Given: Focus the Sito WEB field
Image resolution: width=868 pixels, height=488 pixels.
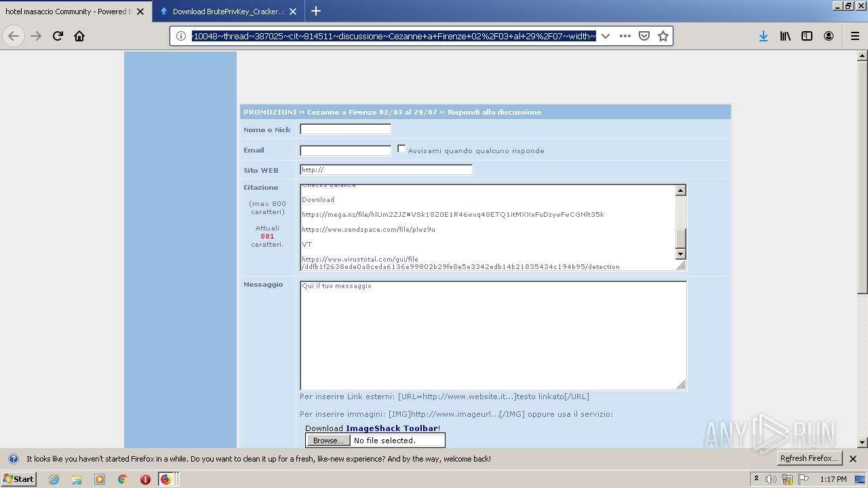Looking at the screenshot, I should tap(386, 169).
